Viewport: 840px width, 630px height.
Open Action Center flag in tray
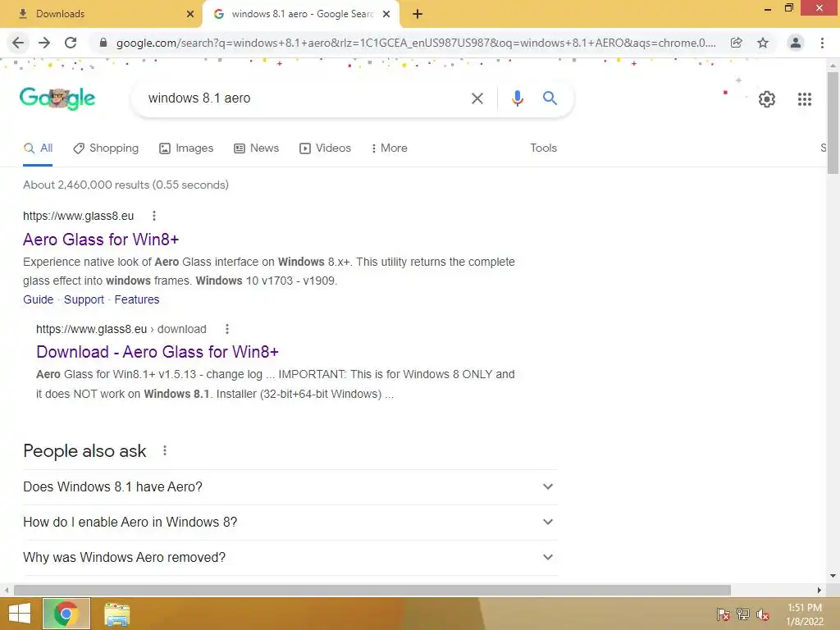coord(724,614)
